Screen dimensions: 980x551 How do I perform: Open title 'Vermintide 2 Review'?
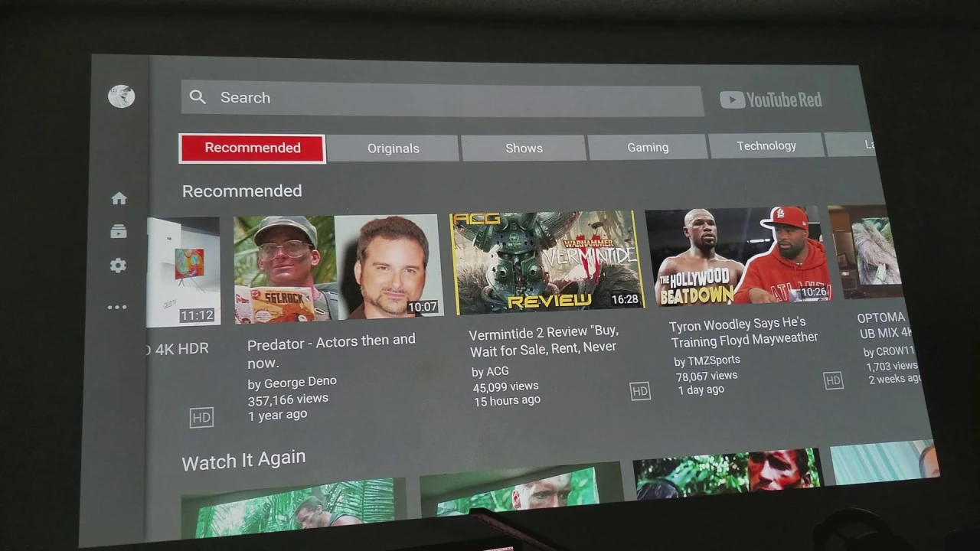[544, 340]
